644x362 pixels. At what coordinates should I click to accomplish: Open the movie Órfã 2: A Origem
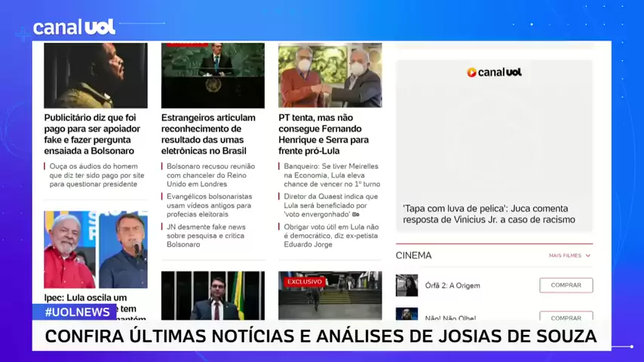click(452, 286)
